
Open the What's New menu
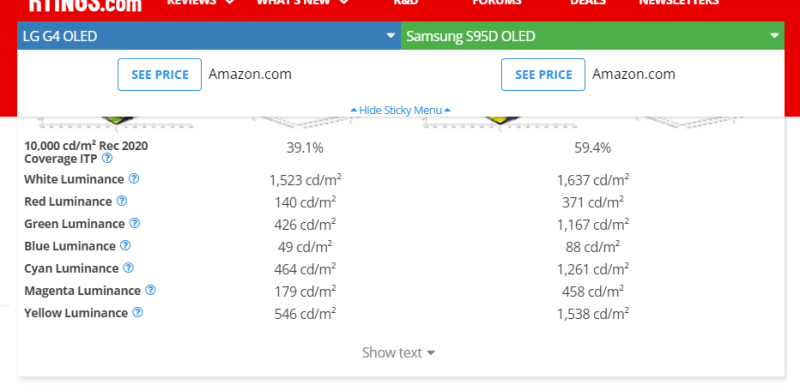303,2
